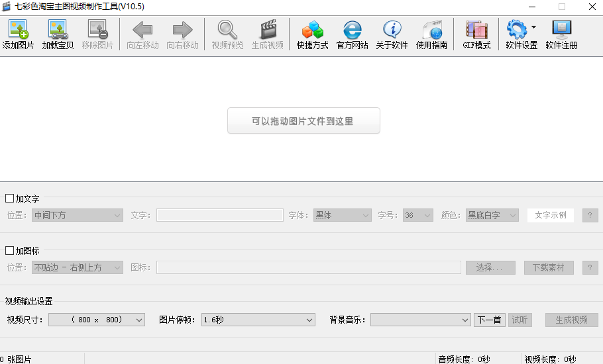603x364 pixels.
Task: Open 关于软件 about info icon
Action: coord(392,30)
